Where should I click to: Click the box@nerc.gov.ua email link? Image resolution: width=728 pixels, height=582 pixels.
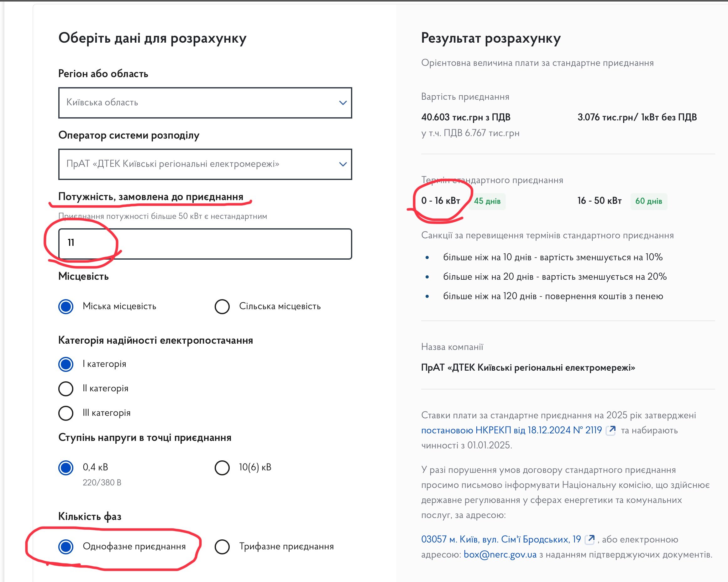click(x=500, y=555)
